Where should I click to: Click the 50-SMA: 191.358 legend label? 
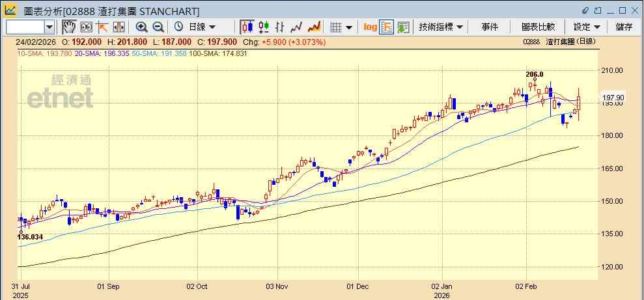pyautogui.click(x=159, y=53)
